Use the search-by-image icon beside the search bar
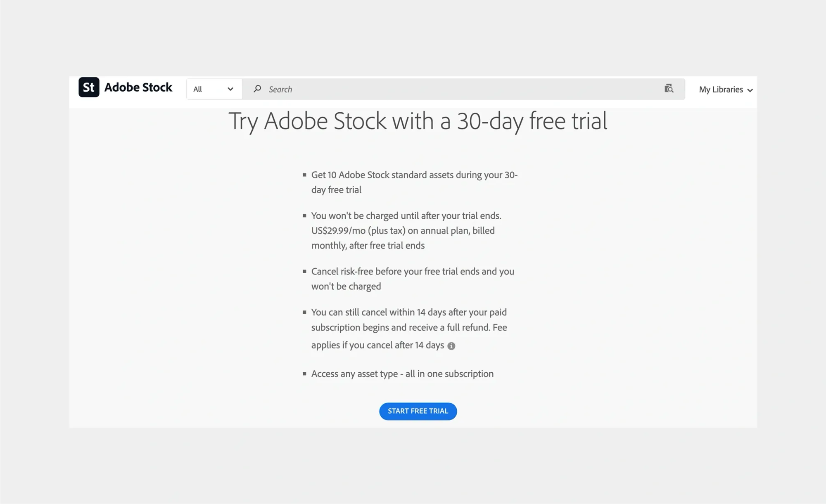The height and width of the screenshot is (504, 826). pyautogui.click(x=669, y=89)
